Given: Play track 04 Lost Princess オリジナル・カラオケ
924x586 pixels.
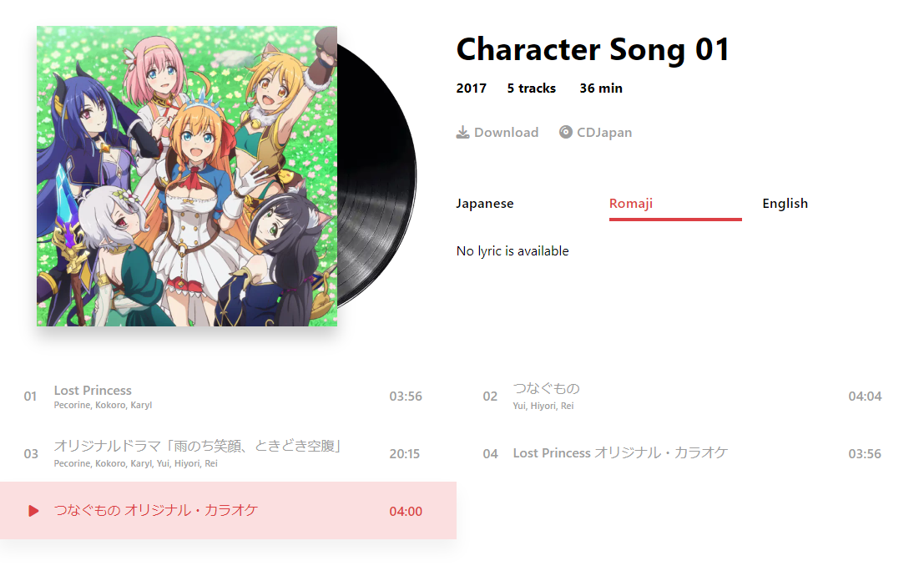Looking at the screenshot, I should pos(686,453).
